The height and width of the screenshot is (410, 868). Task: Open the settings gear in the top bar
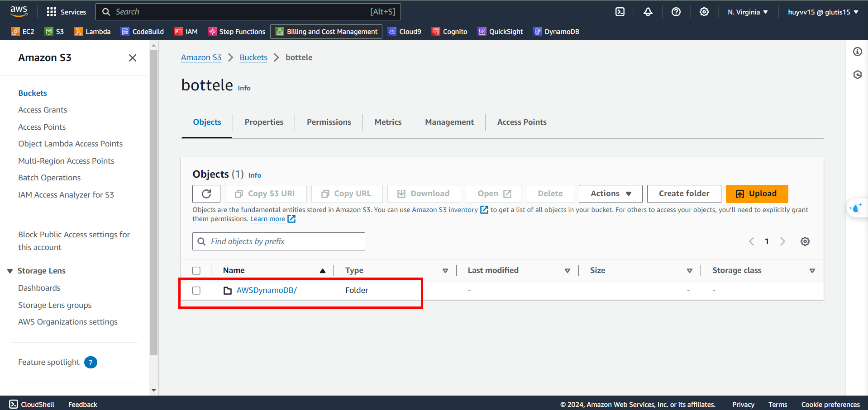click(704, 12)
